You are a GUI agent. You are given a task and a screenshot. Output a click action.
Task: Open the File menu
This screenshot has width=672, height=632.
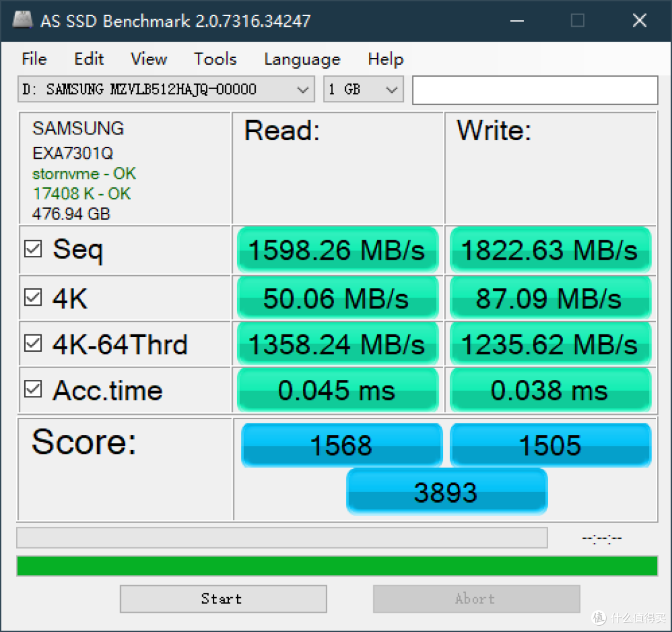click(x=34, y=59)
